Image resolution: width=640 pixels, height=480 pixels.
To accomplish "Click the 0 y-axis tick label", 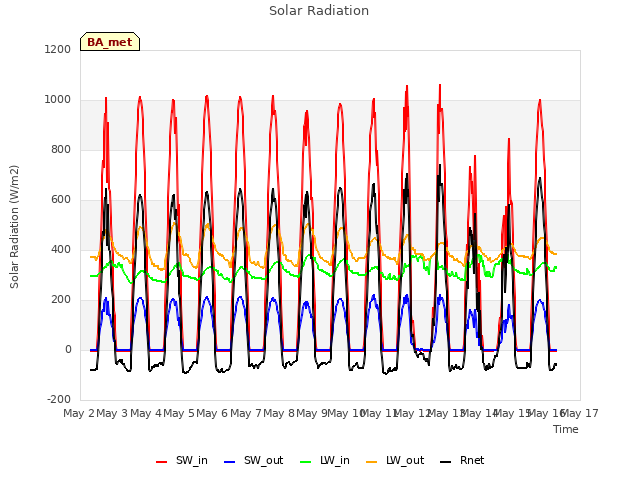I will point(68,349).
